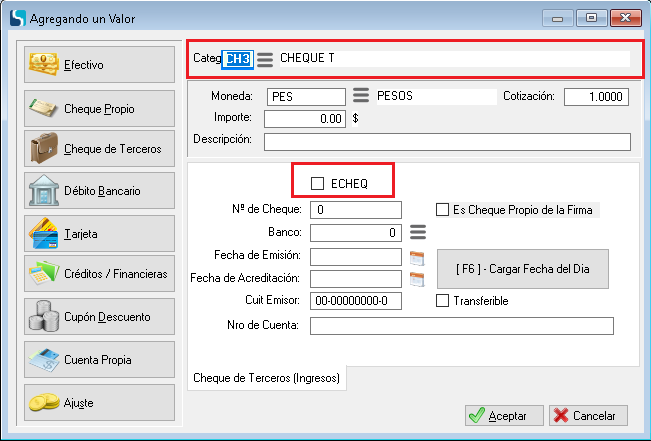
Task: Click the Nro de Cuenta input field
Action: click(x=461, y=326)
